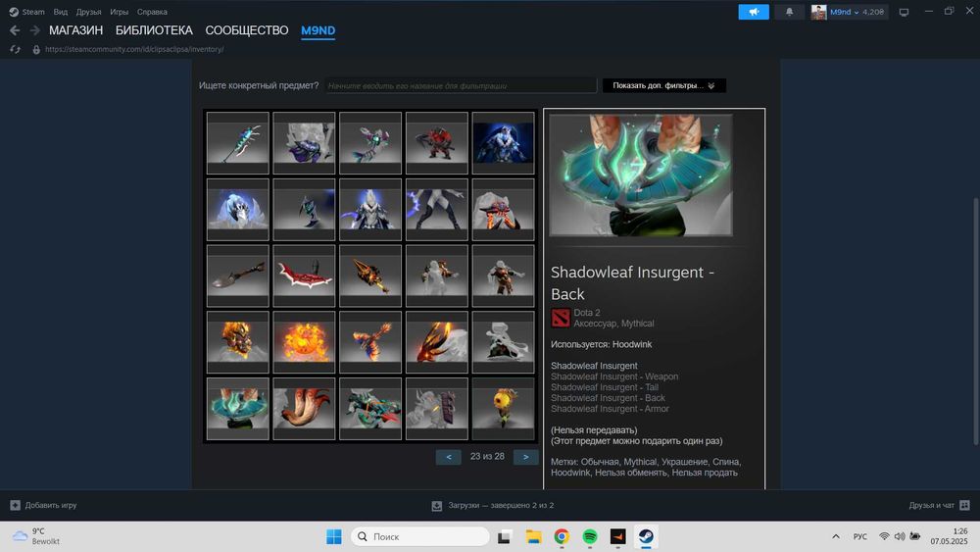Screen dimensions: 980x552
Task: Select the golden spiked mace item
Action: point(370,276)
